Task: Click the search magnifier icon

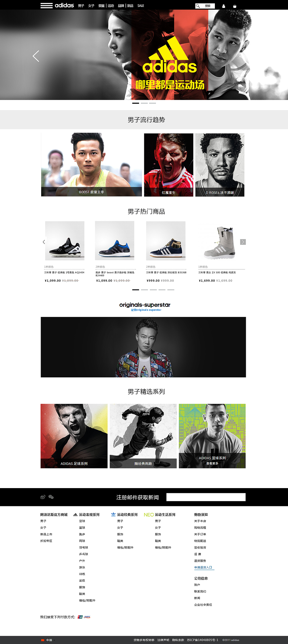Action: [x=198, y=6]
